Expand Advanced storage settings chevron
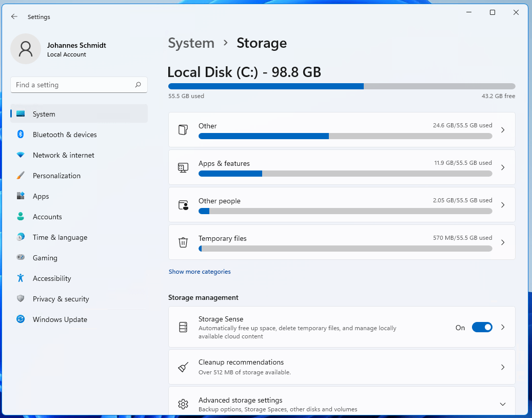Screen dimensions: 532x418 click(x=503, y=404)
